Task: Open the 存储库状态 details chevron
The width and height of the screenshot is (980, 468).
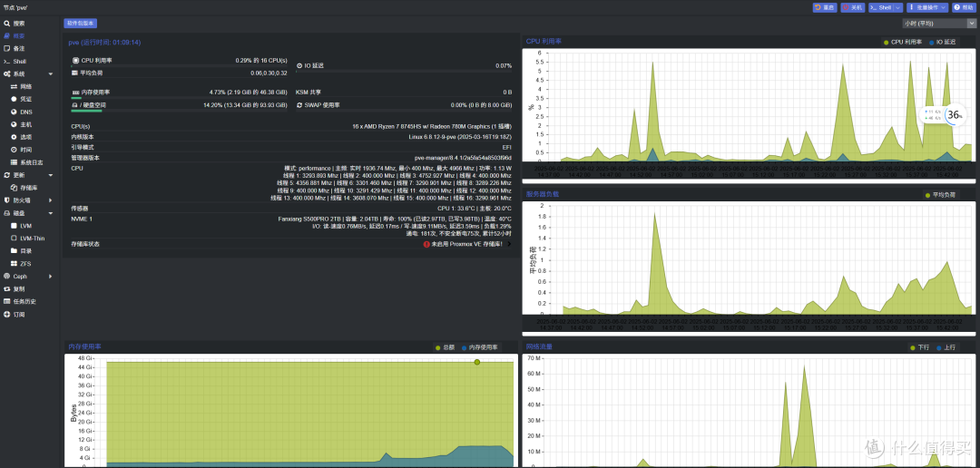Action: tap(509, 244)
